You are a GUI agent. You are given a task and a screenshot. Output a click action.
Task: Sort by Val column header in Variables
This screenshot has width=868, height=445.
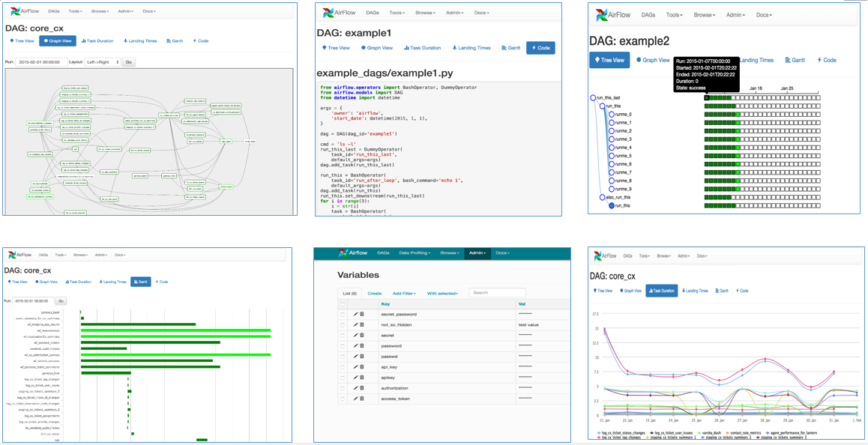tap(522, 304)
